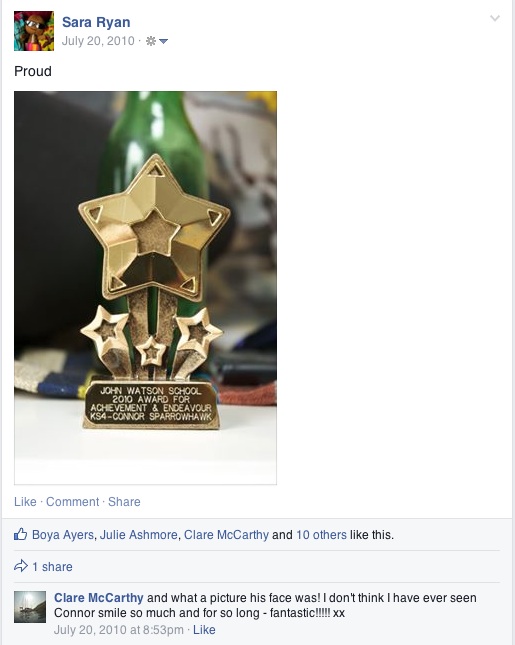The width and height of the screenshot is (515, 645).
Task: Open Boya Ayers' profile
Action: (x=63, y=535)
